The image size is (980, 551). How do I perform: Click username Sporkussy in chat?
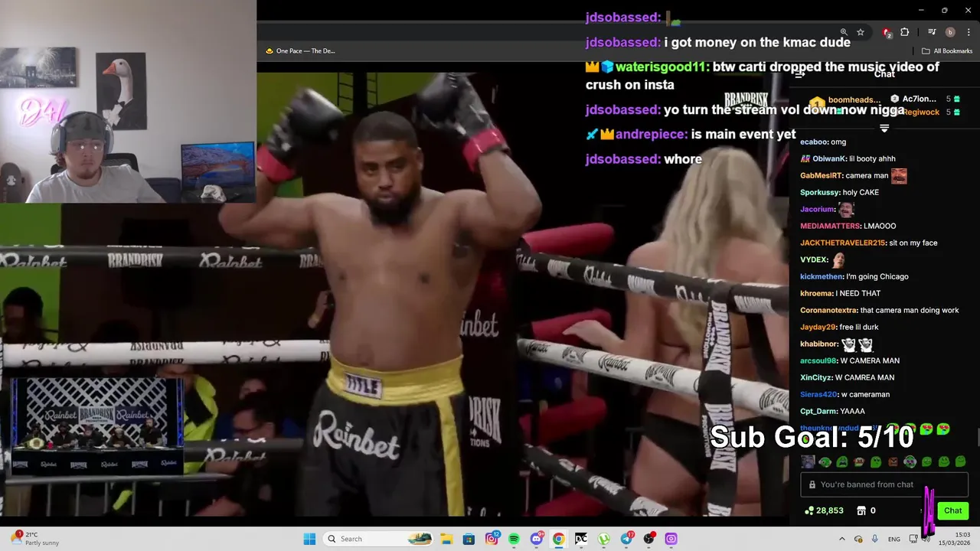point(819,192)
